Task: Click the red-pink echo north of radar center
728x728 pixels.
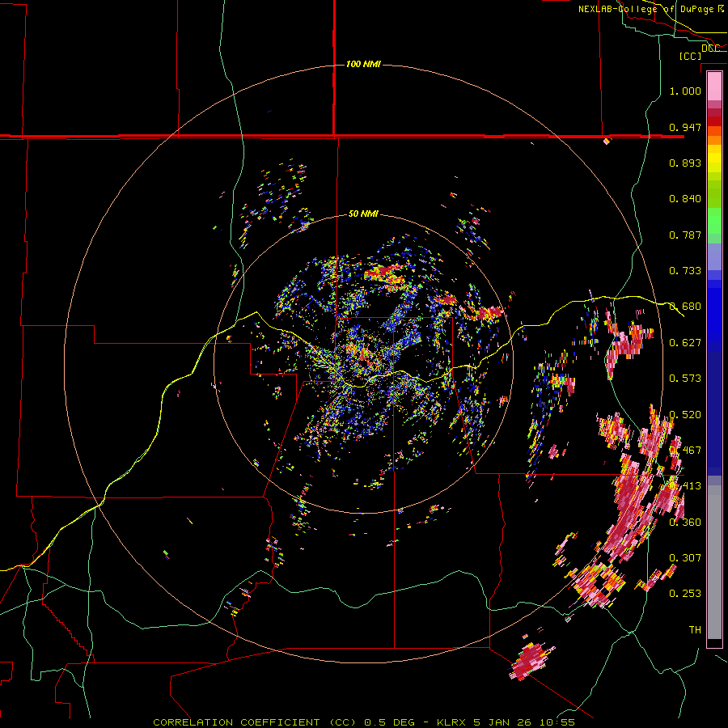Action: coord(387,274)
